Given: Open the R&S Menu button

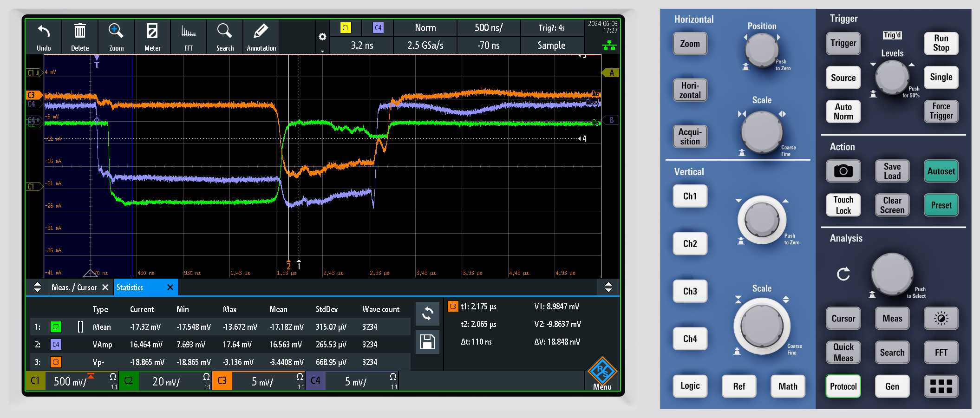Looking at the screenshot, I should [602, 374].
